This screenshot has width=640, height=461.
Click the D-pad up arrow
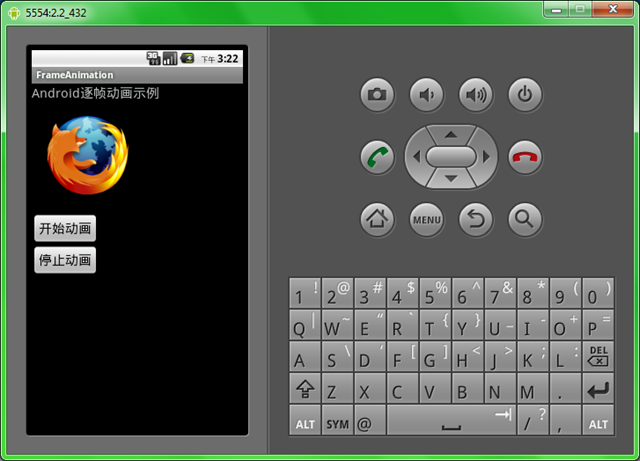pyautogui.click(x=451, y=135)
